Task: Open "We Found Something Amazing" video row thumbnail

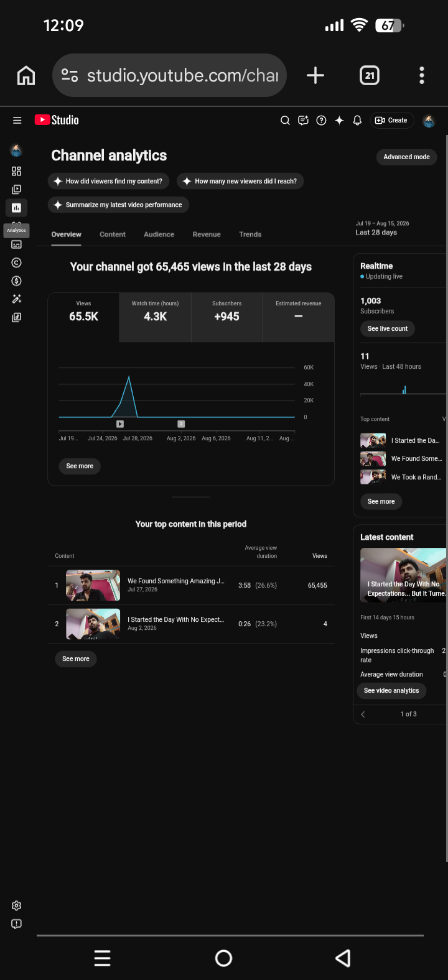Action: 93,585
